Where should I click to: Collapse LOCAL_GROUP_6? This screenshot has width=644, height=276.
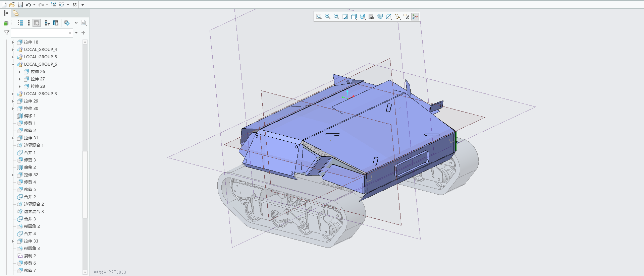13,64
